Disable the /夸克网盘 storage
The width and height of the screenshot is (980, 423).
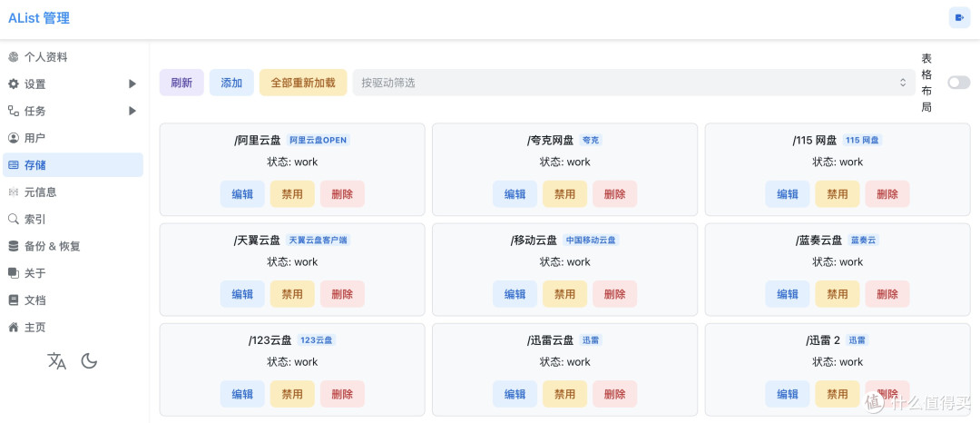565,193
